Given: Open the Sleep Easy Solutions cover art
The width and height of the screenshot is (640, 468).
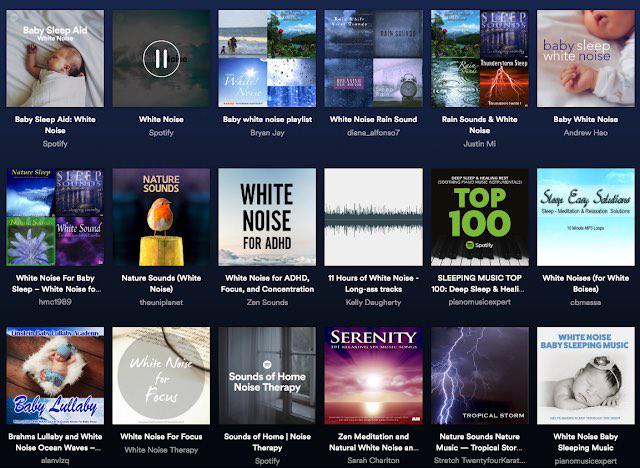Looking at the screenshot, I should (586, 217).
